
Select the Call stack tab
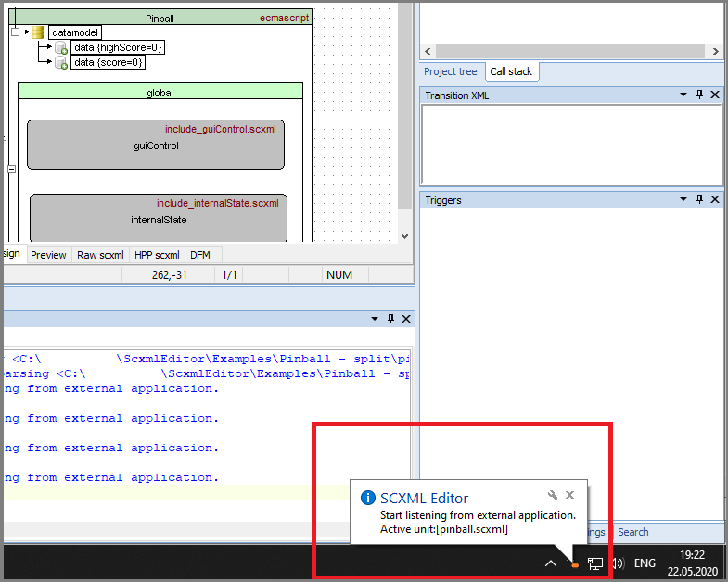click(x=511, y=71)
